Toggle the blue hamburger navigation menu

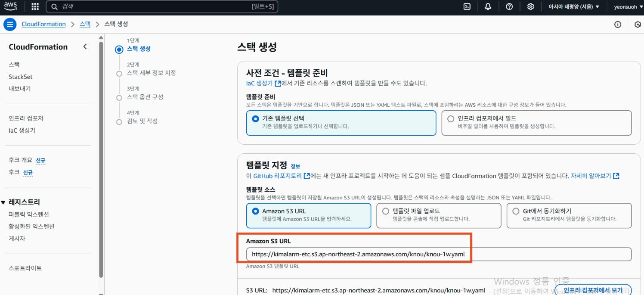[x=10, y=25]
